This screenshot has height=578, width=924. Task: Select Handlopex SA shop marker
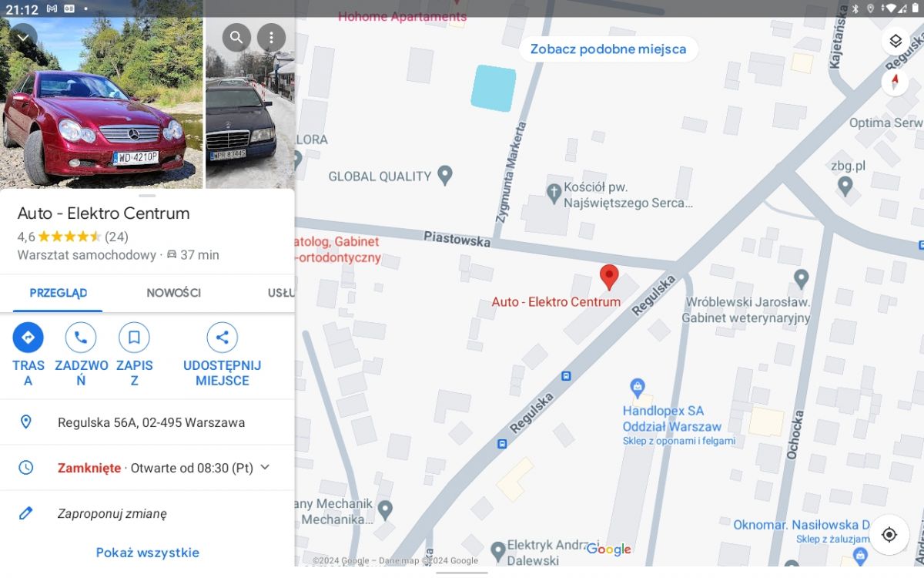click(637, 386)
